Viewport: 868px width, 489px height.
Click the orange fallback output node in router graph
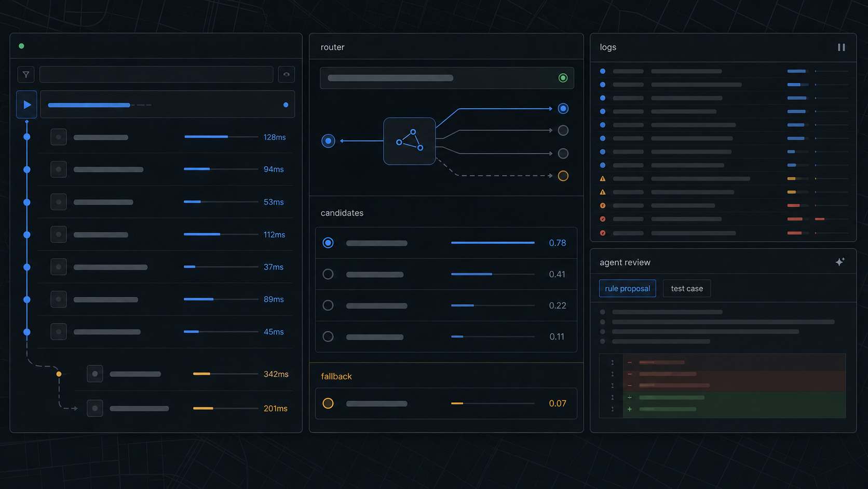point(563,176)
